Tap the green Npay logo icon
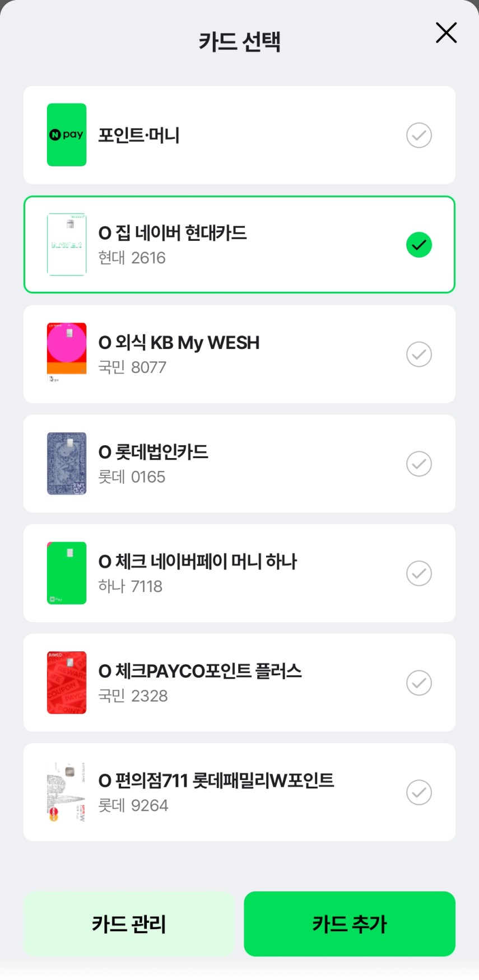This screenshot has width=479, height=980. [x=67, y=135]
